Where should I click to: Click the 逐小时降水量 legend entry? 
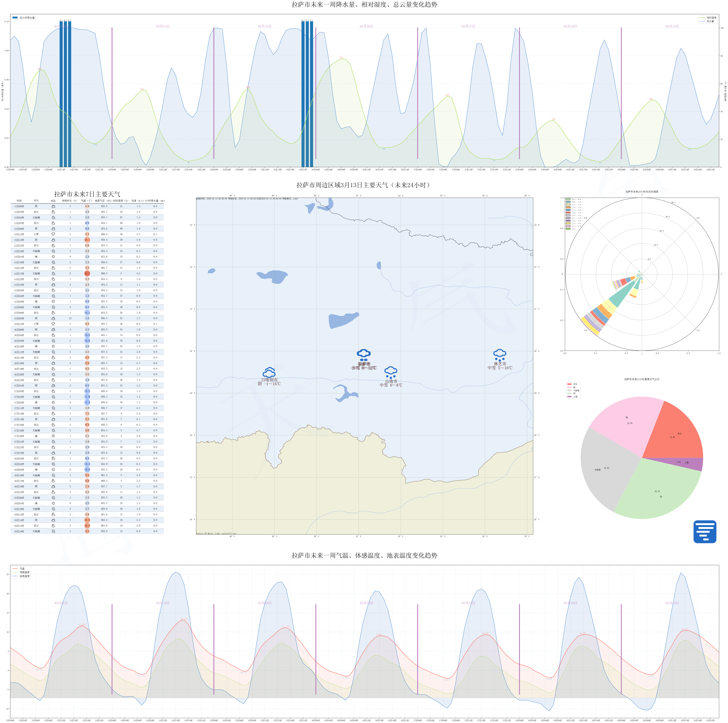pos(23,18)
